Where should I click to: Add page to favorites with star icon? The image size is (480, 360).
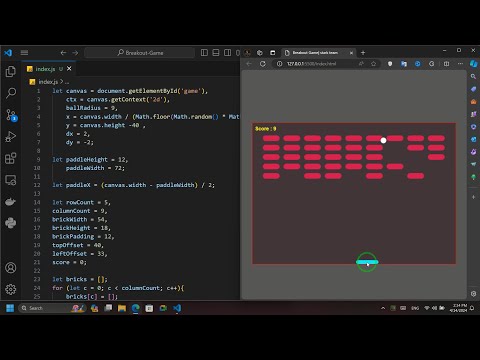[374, 64]
